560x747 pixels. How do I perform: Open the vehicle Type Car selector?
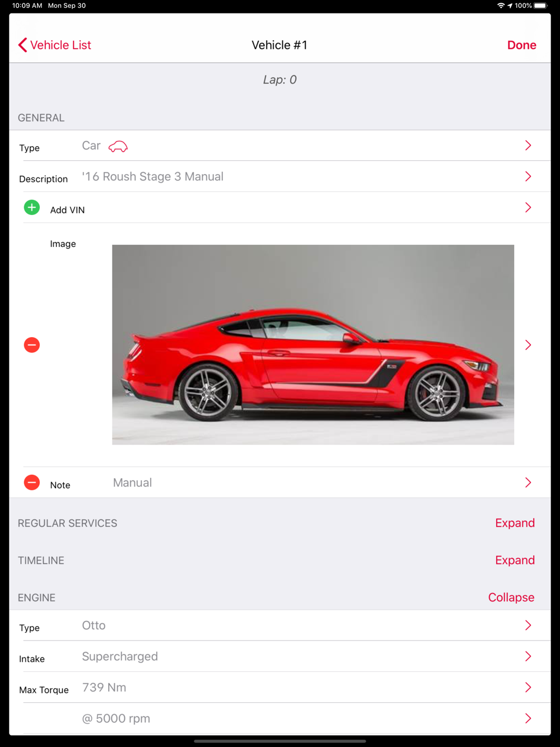point(280,146)
